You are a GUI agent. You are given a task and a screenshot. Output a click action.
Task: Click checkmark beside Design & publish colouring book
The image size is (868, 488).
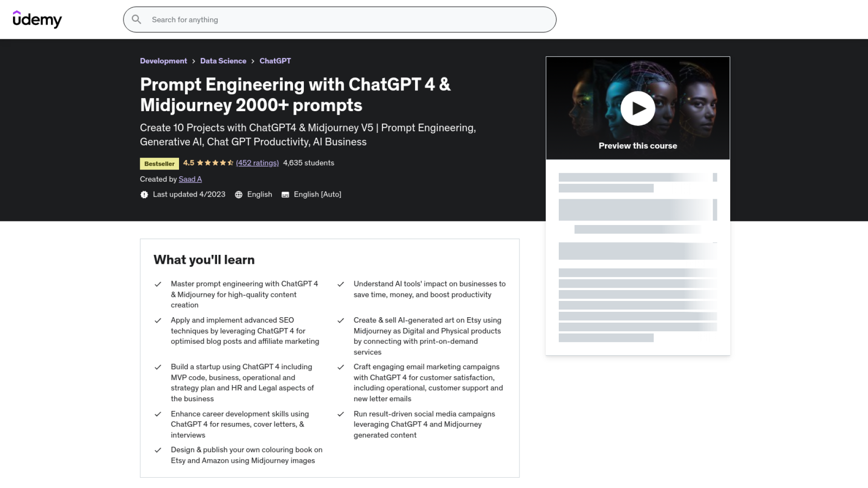coord(158,450)
